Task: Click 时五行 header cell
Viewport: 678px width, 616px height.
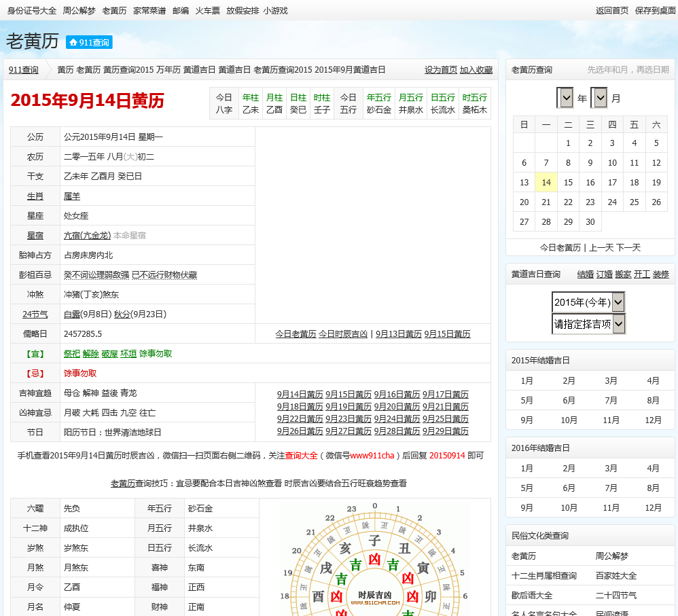Action: pos(474,98)
